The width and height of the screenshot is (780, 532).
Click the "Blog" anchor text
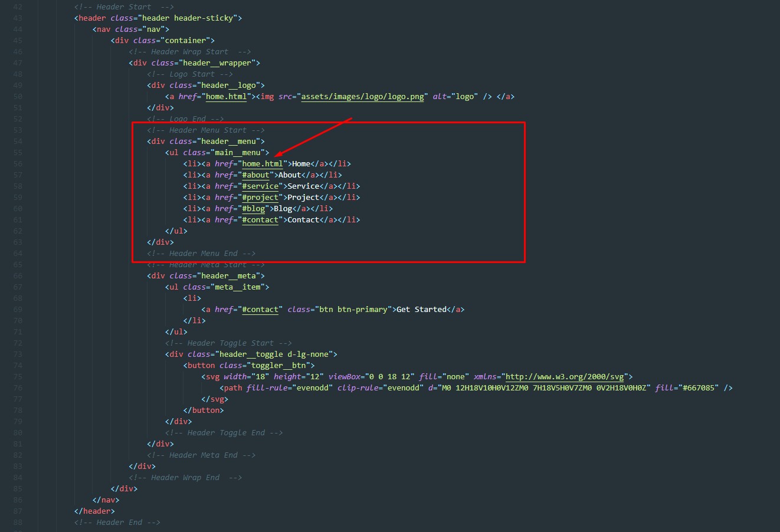(x=283, y=209)
